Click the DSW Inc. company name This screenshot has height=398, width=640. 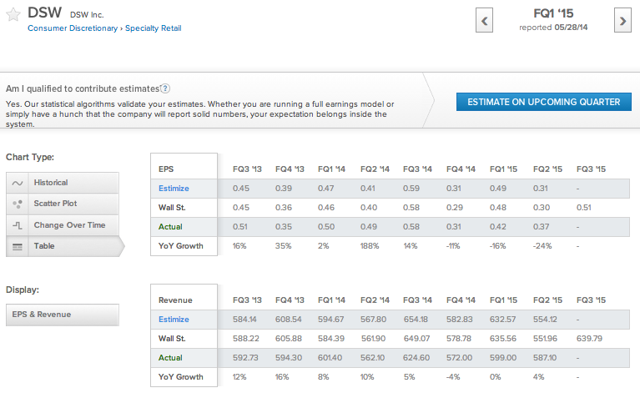[x=87, y=15]
